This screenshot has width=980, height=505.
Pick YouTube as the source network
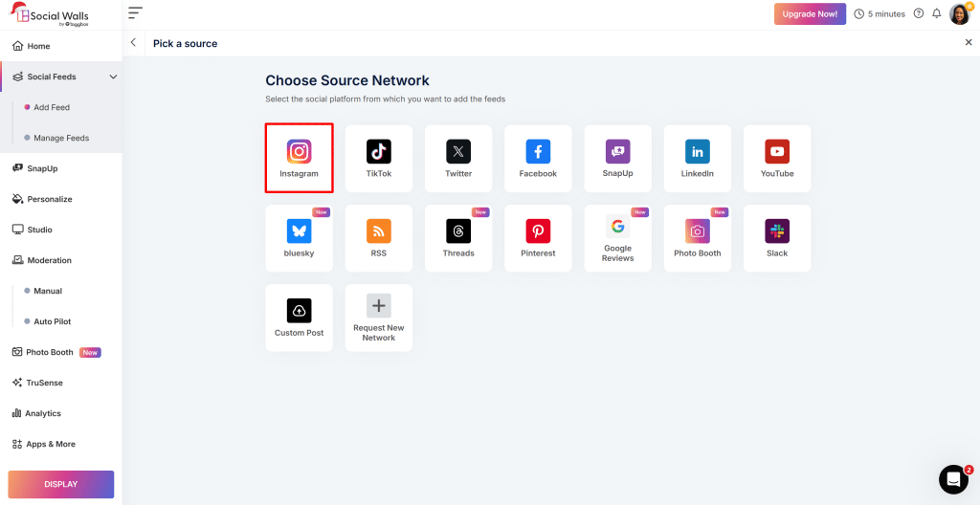pos(777,159)
